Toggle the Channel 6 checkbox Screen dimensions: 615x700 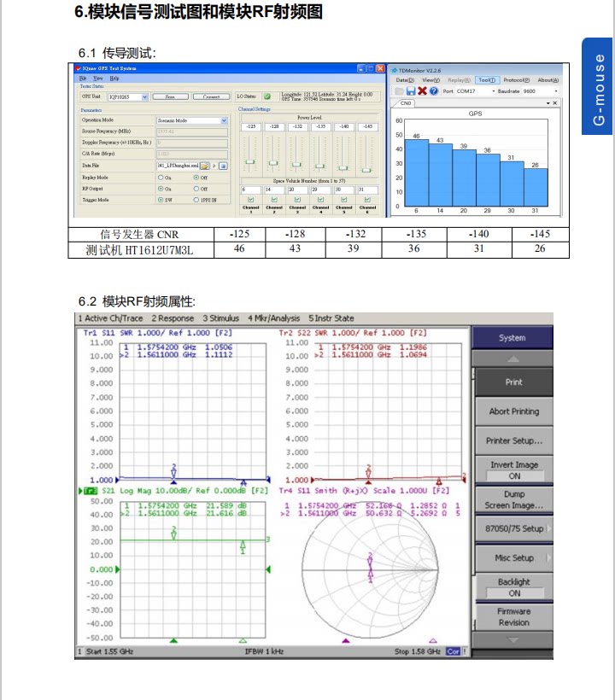click(x=367, y=200)
